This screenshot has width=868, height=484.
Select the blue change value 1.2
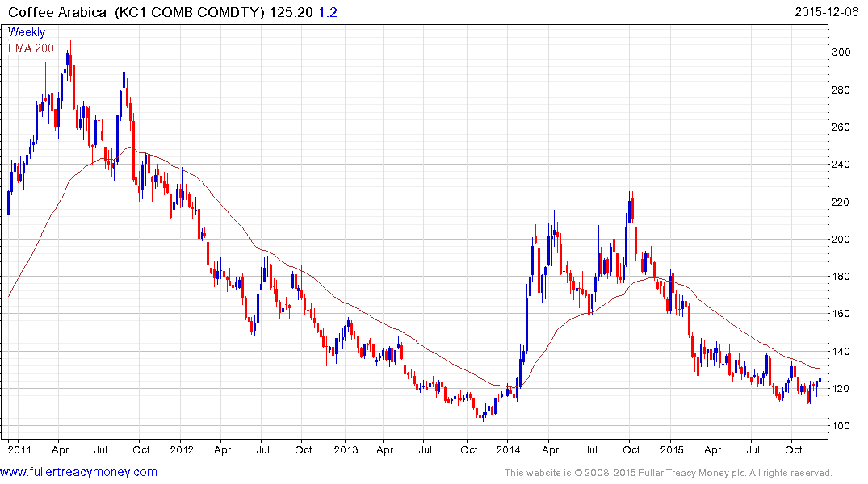point(327,12)
